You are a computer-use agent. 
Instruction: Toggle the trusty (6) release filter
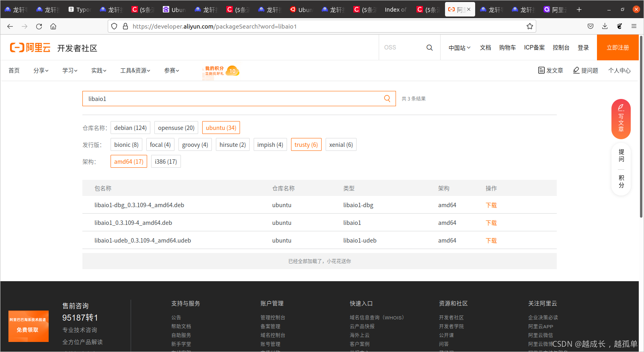tap(306, 145)
